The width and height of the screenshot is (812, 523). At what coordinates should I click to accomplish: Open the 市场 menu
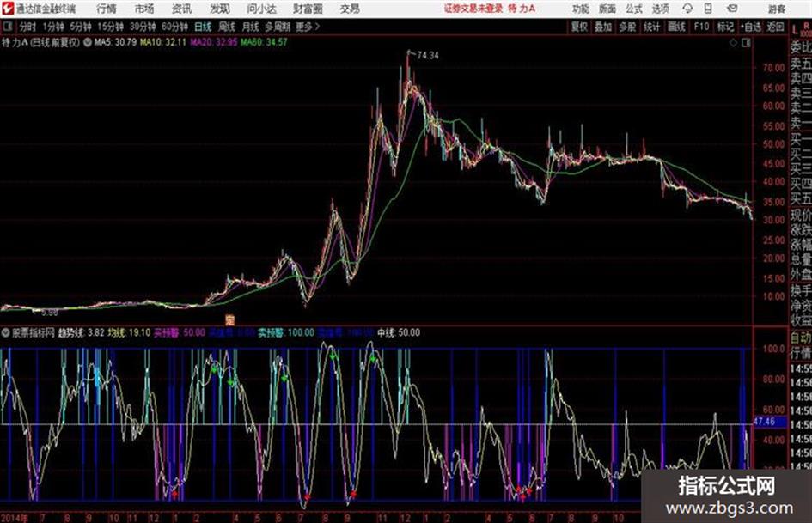click(144, 9)
